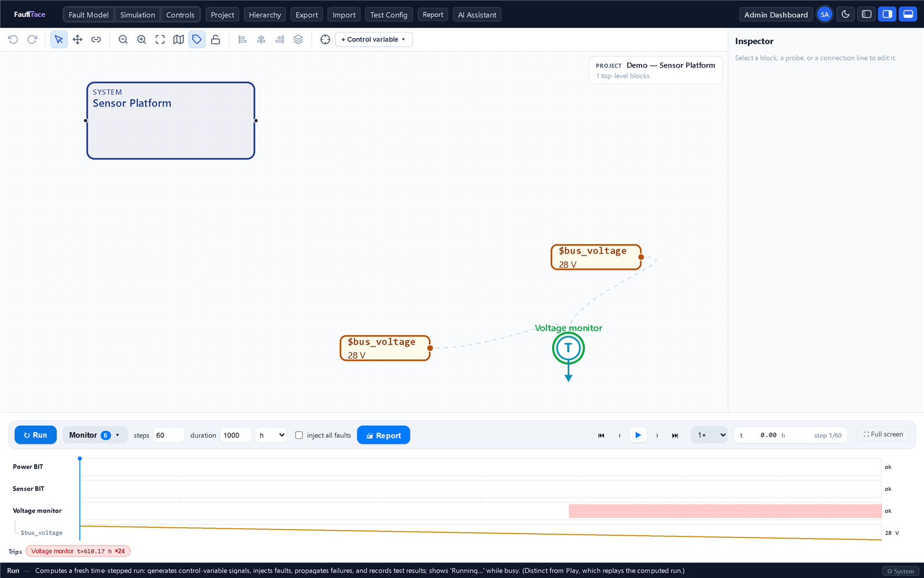
Task: Open the Import menu
Action: [344, 14]
